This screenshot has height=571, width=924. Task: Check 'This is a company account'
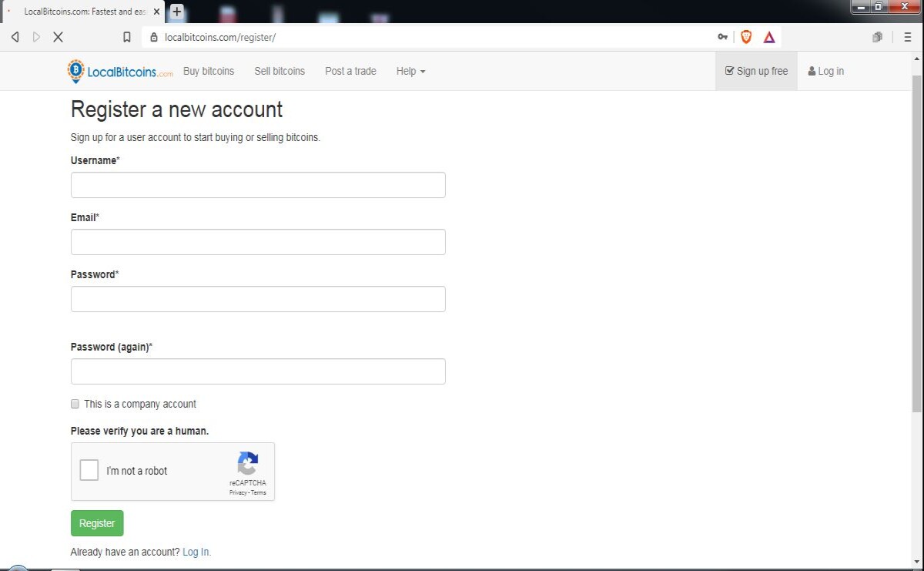pos(75,404)
